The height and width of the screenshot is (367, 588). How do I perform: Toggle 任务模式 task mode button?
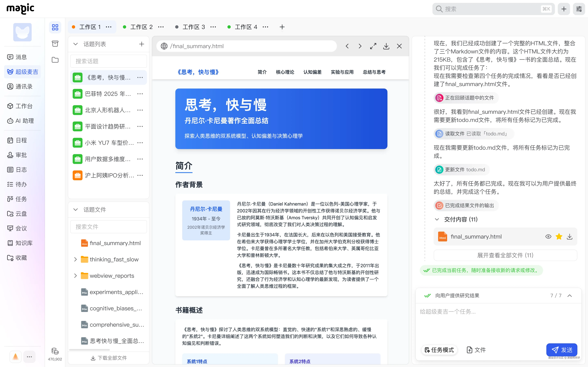pyautogui.click(x=439, y=350)
